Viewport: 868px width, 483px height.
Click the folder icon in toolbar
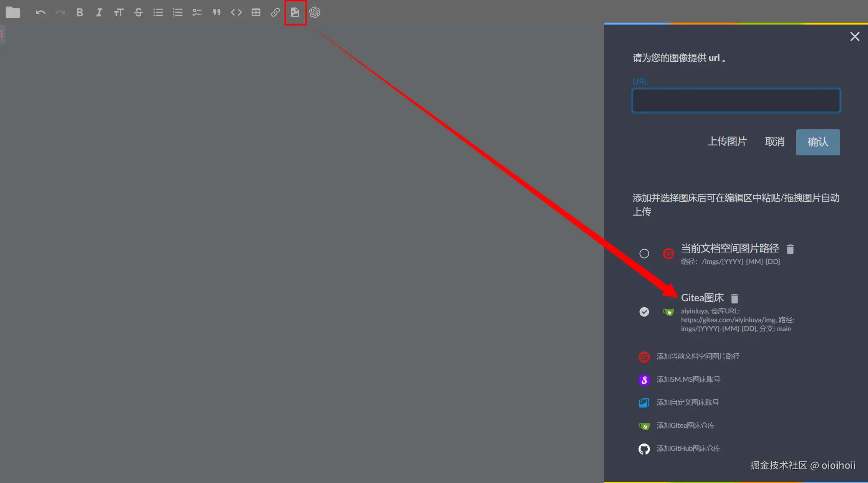(x=13, y=13)
